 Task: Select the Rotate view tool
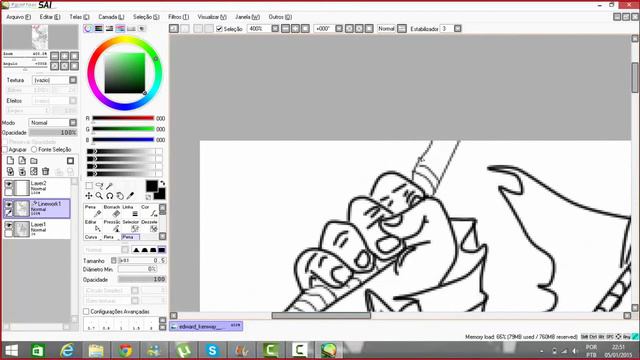coord(109,196)
